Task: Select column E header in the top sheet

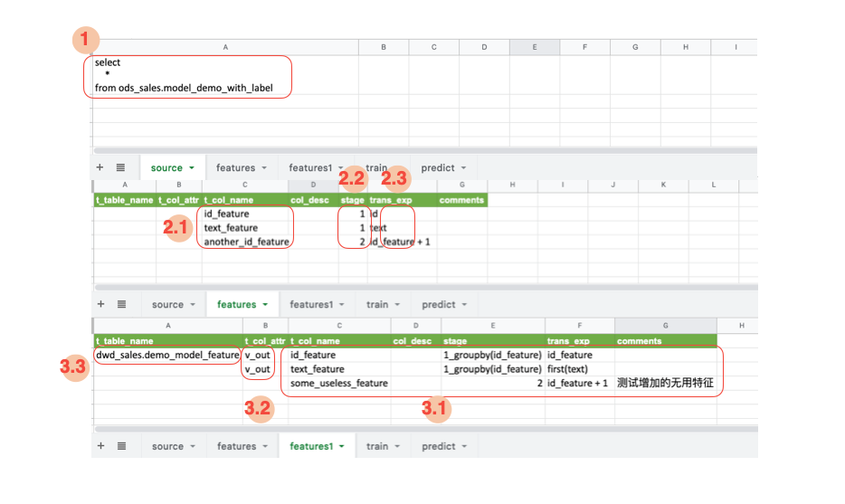Action: pos(534,46)
